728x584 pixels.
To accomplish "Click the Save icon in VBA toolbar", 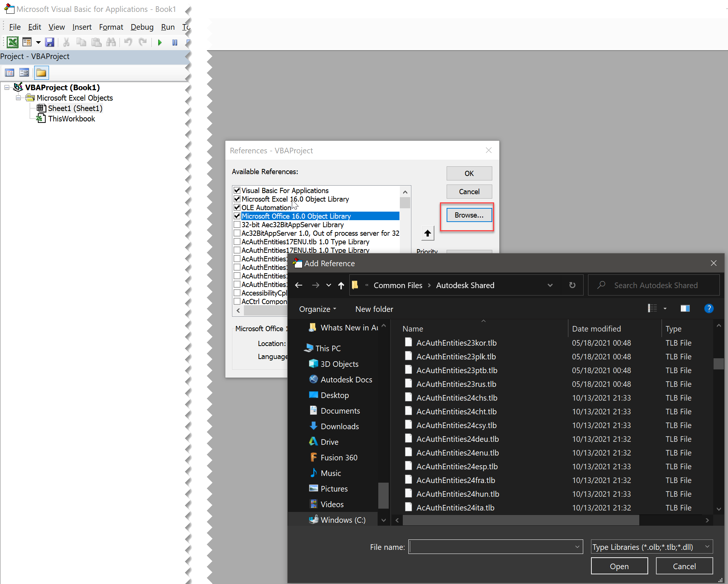I will (49, 42).
